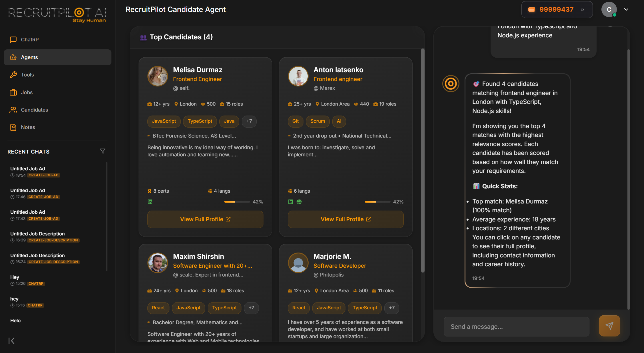
Task: Open the Tools section
Action: click(57, 75)
